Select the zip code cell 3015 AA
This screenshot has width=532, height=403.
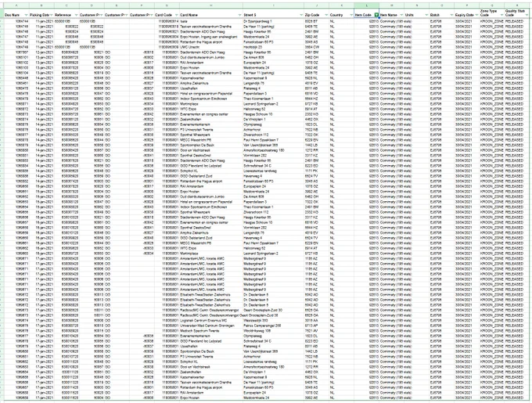[317, 320]
